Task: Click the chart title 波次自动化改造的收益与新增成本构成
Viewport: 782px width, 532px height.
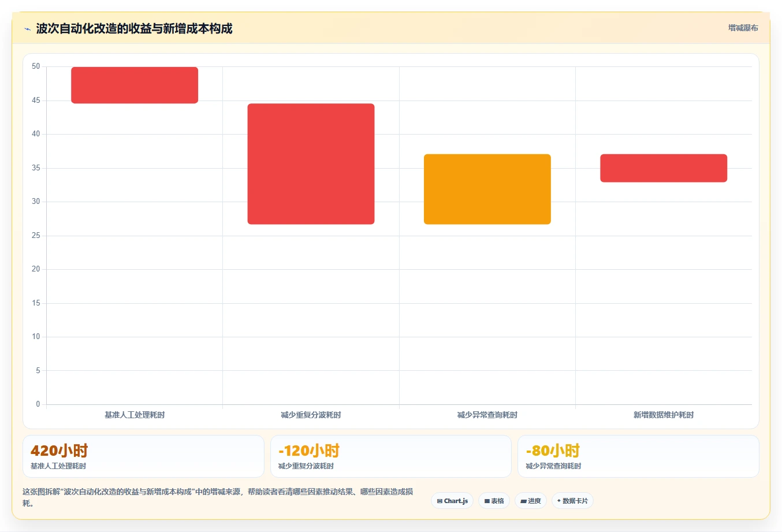Action: [x=134, y=28]
